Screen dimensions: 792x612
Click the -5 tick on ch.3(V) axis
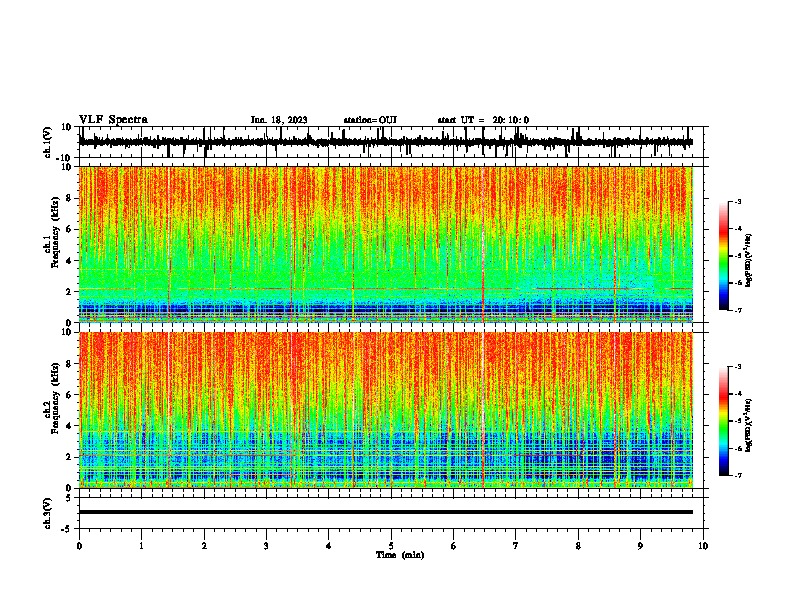coord(67,529)
